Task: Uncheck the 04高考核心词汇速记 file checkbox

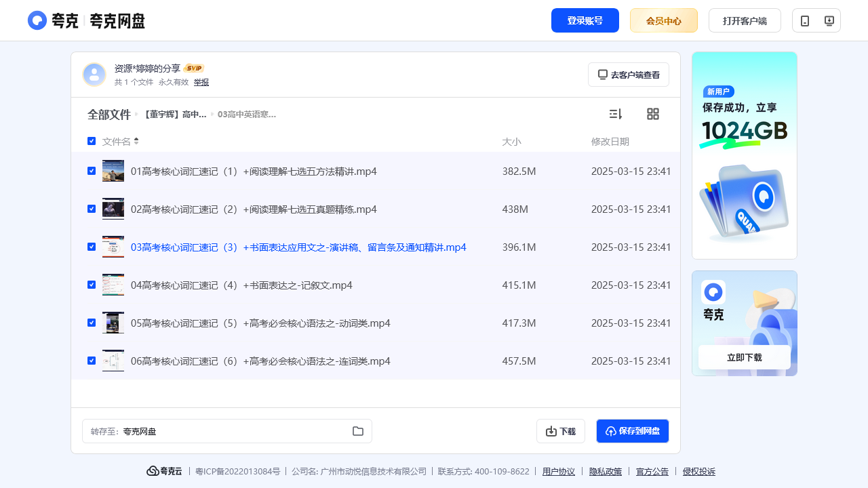Action: point(92,285)
